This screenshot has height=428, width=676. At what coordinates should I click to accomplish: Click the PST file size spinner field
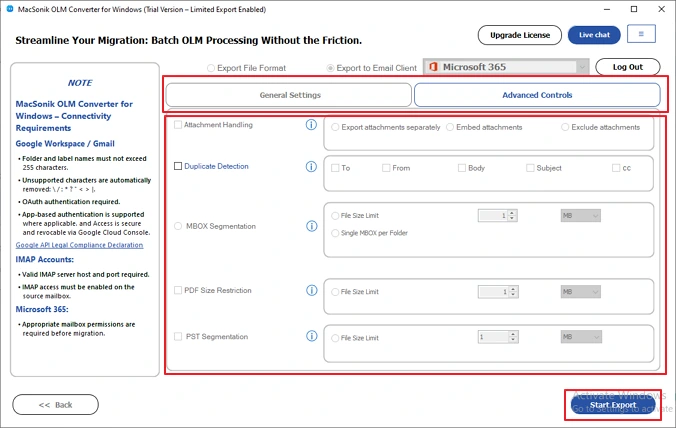498,337
